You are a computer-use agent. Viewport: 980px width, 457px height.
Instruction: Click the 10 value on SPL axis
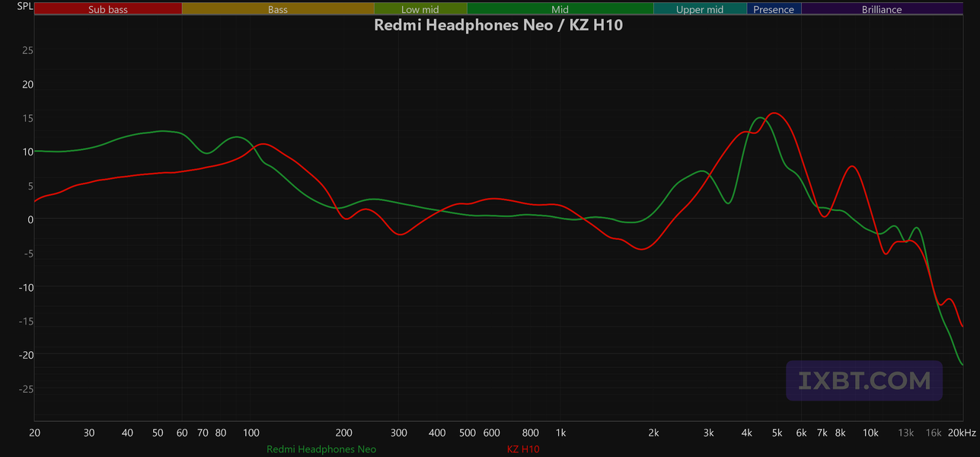point(27,152)
